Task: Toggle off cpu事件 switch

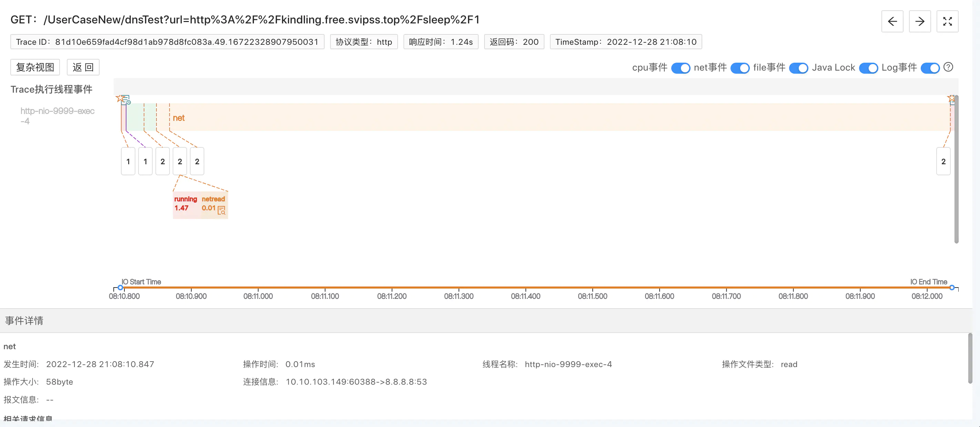Action: [x=681, y=68]
